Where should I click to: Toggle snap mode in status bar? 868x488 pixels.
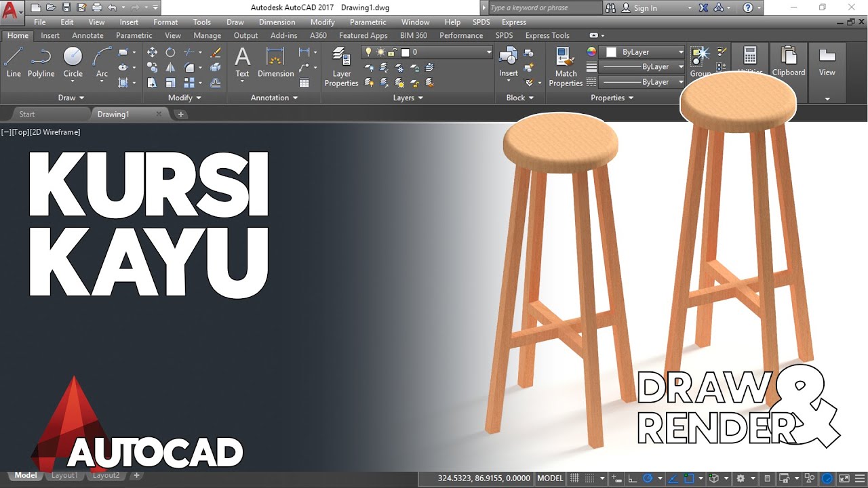(x=591, y=478)
